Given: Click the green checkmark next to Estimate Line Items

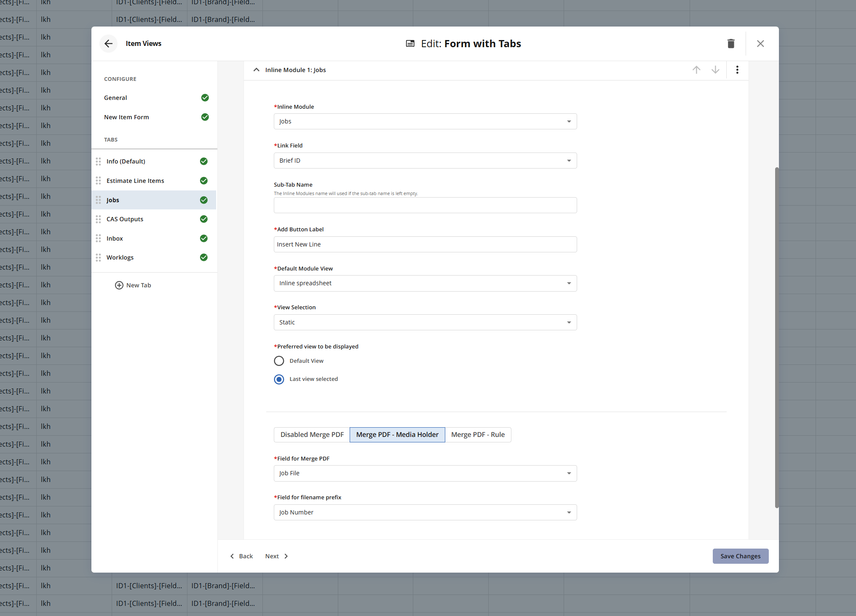Looking at the screenshot, I should point(204,181).
